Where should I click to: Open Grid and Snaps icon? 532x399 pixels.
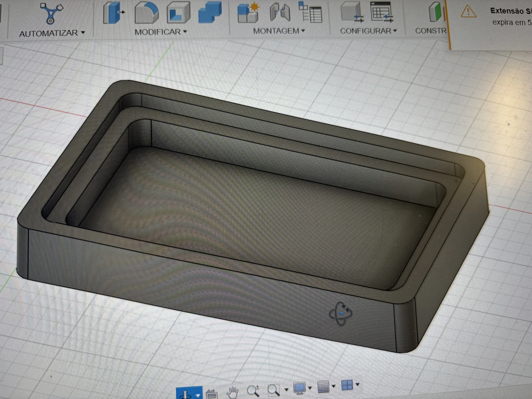323,387
